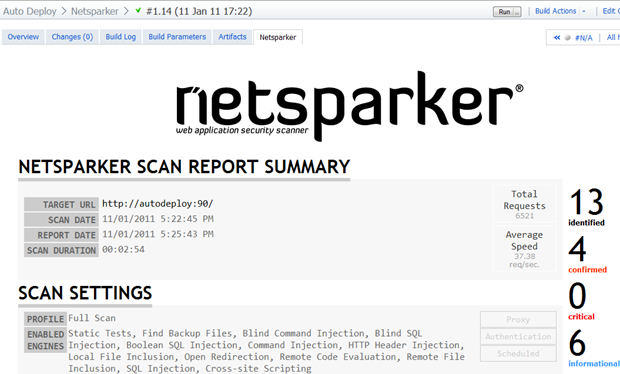
Task: Click the #N/A build link
Action: 584,38
